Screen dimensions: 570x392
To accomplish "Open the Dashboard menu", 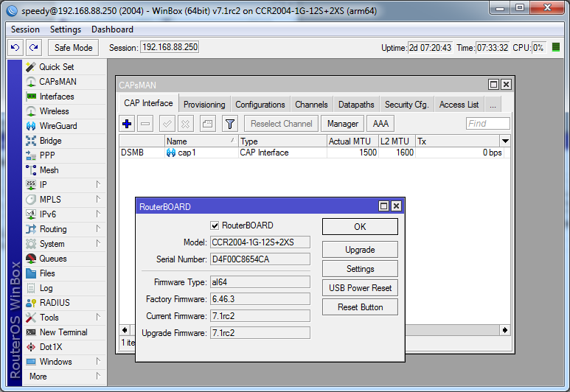I will click(x=112, y=29).
